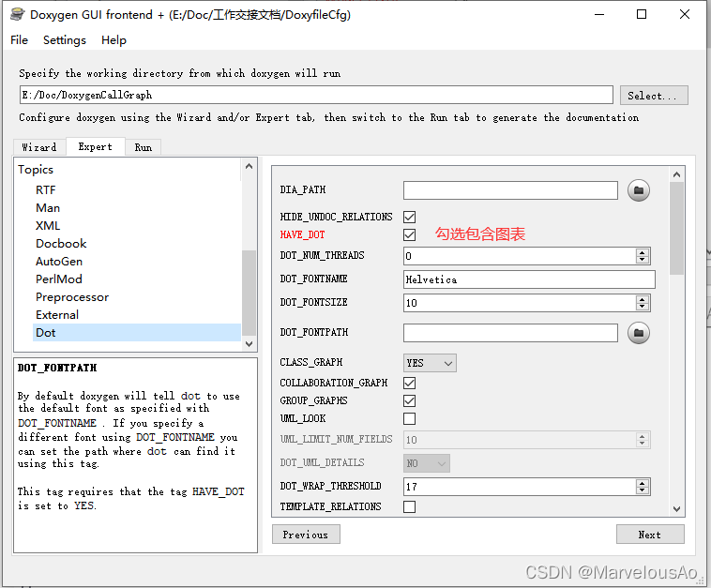Switch to the Expert tab
The height and width of the screenshot is (588, 711).
(x=96, y=146)
